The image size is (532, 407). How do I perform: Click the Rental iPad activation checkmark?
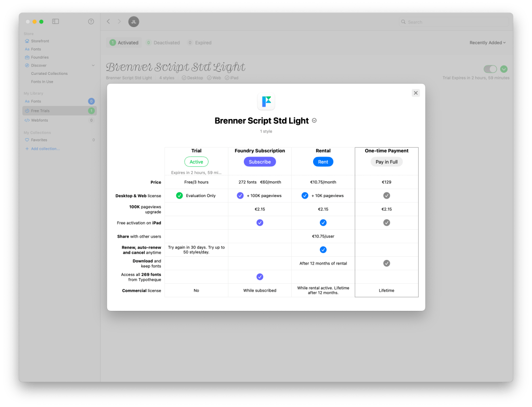pyautogui.click(x=323, y=222)
